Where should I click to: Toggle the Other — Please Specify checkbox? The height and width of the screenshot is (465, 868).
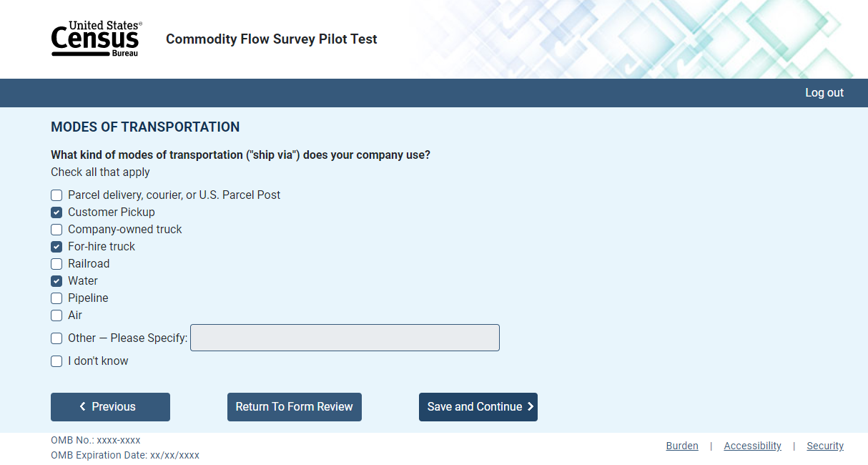(56, 338)
